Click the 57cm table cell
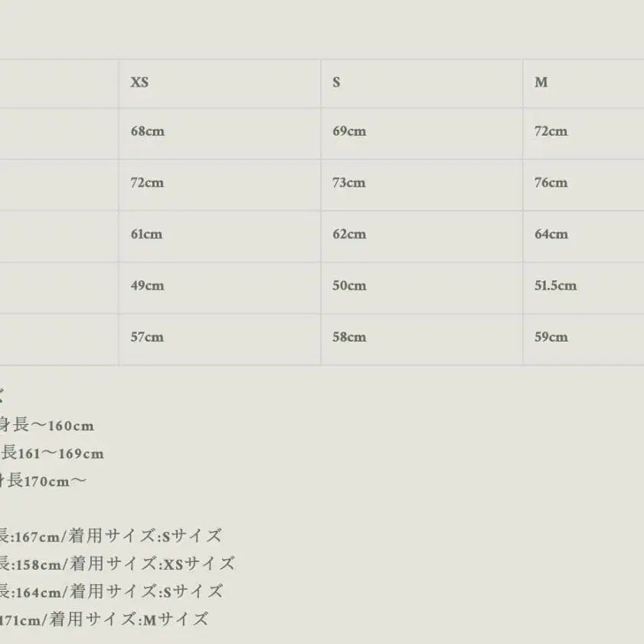 tap(147, 338)
